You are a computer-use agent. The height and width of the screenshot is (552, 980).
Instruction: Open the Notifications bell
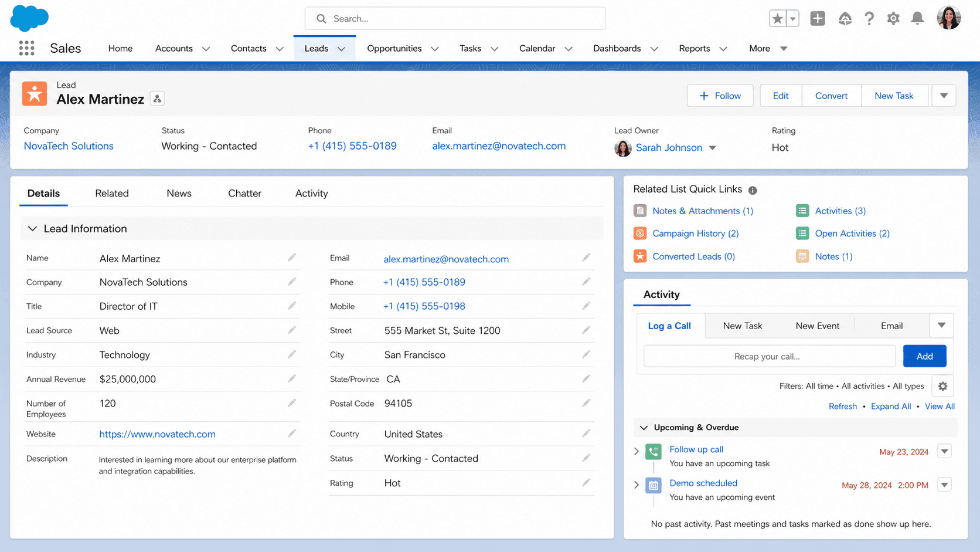point(917,19)
